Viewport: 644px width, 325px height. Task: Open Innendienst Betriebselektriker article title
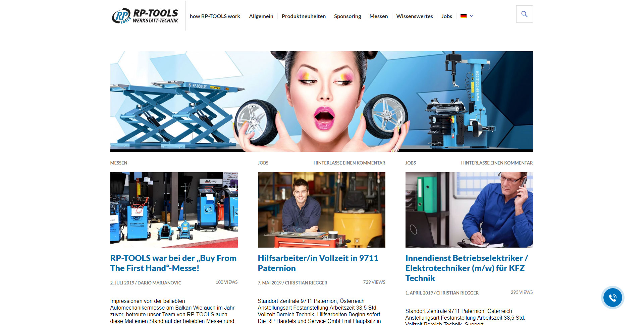pyautogui.click(x=467, y=268)
